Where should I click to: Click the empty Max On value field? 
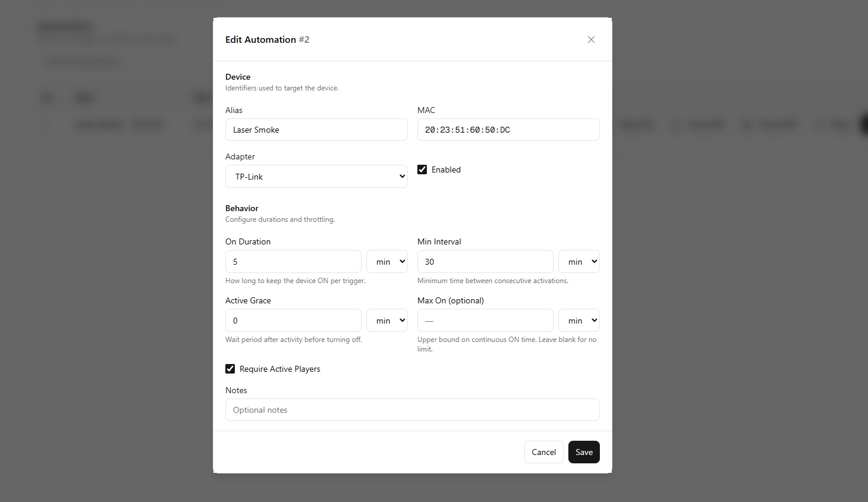click(x=485, y=320)
